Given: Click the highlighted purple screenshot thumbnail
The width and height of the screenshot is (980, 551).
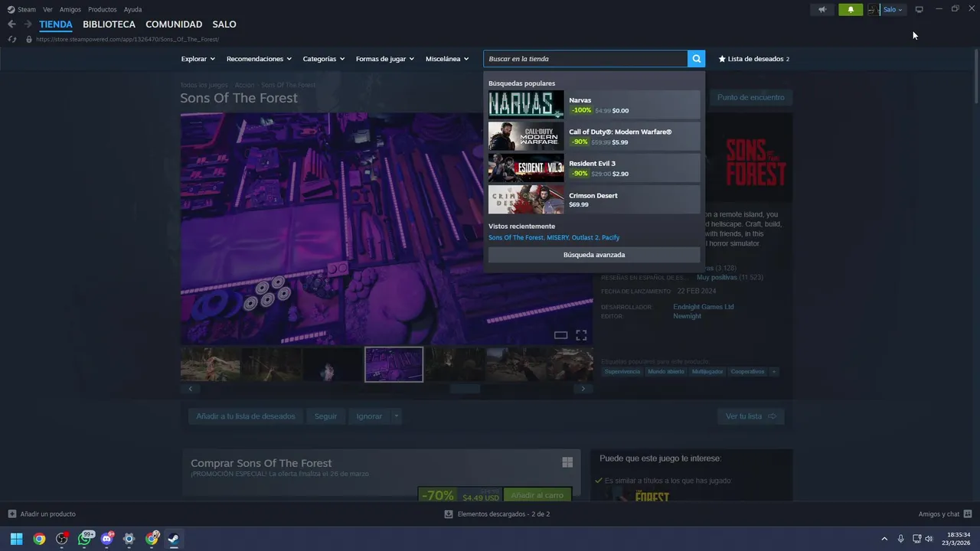Looking at the screenshot, I should coord(394,364).
